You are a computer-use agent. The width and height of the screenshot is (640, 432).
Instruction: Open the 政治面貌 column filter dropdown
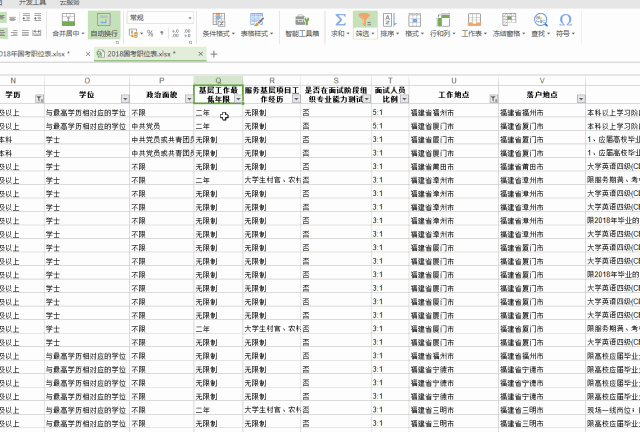189,98
